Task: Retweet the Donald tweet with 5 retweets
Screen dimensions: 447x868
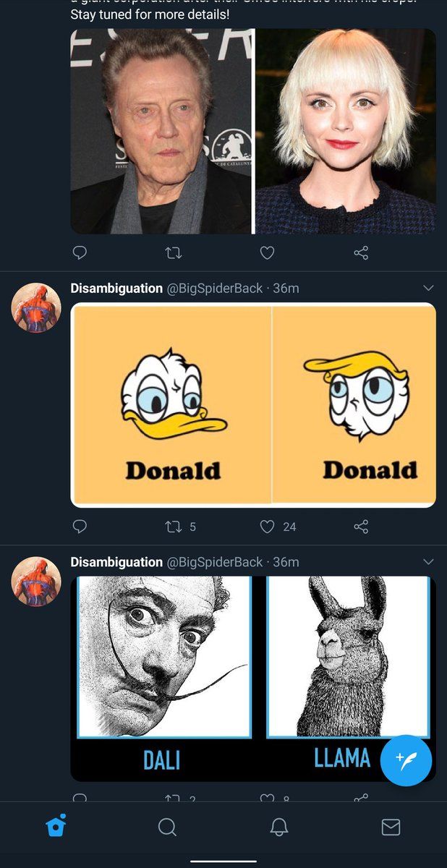Action: pyautogui.click(x=174, y=527)
